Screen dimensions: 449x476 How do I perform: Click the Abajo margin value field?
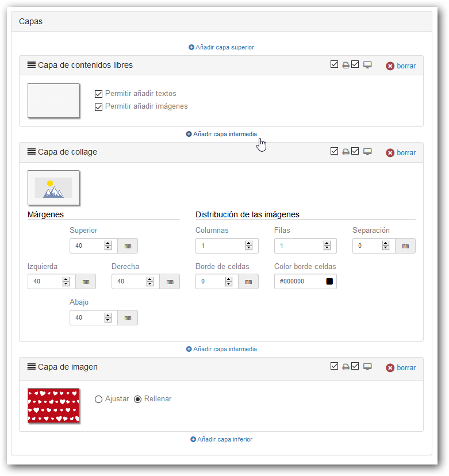94,317
